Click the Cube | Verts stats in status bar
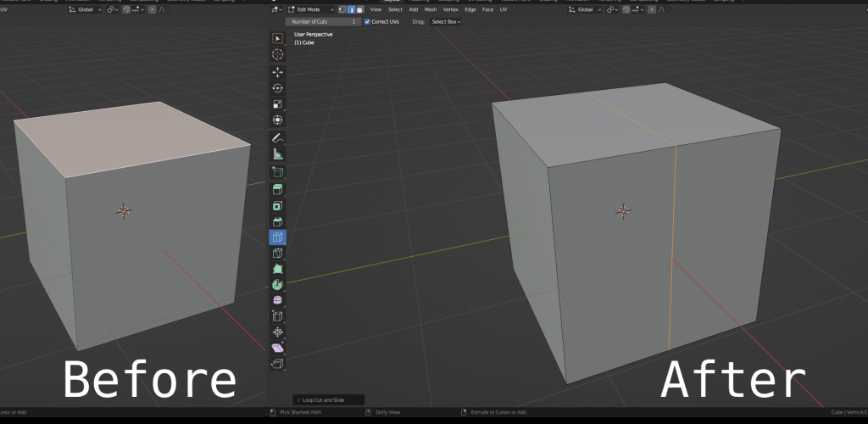Image resolution: width=868 pixels, height=424 pixels. pyautogui.click(x=849, y=412)
